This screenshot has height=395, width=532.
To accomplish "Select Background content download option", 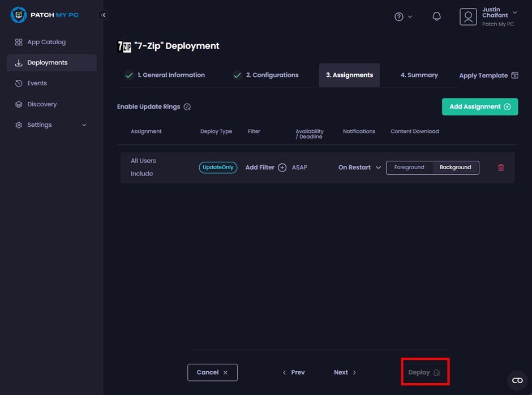I will [x=455, y=168].
